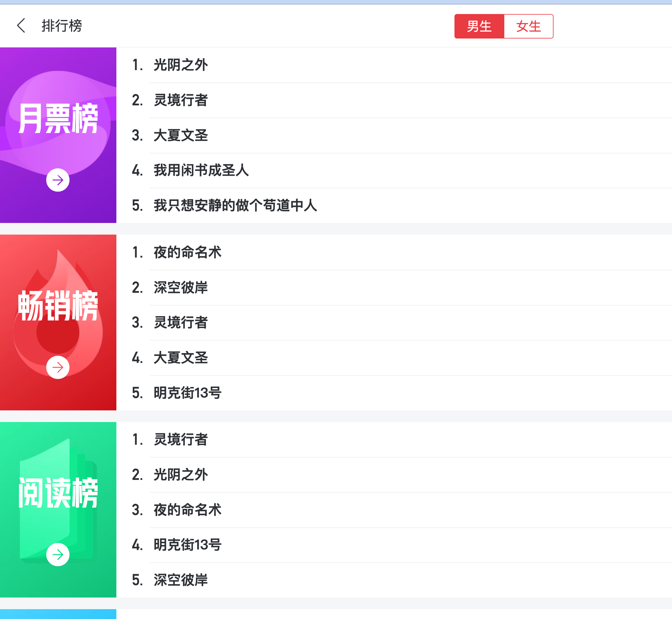Screen dimensions: 672x619
Task: Open 大夏文圣 in 畅销榜
Action: tap(181, 358)
